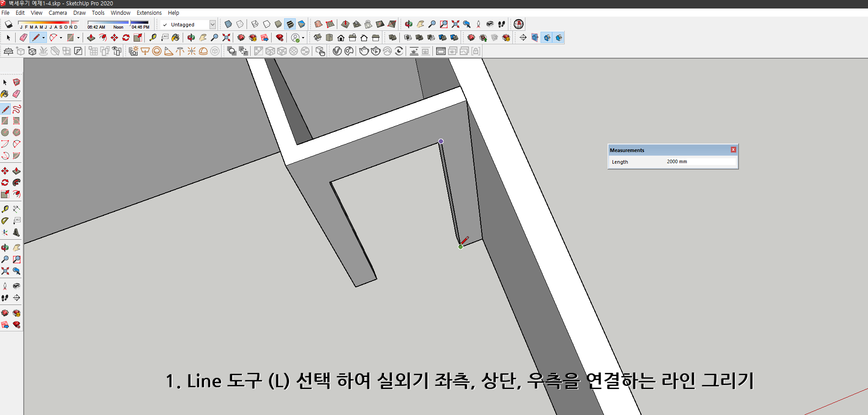Choose the Rotate tool
The height and width of the screenshot is (415, 868).
tap(125, 38)
